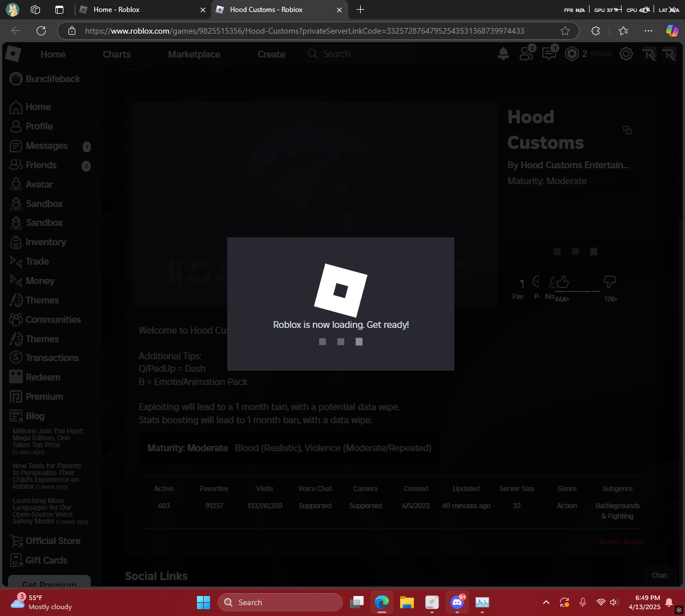Open a new browser tab with plus
The width and height of the screenshot is (685, 616).
[x=360, y=9]
